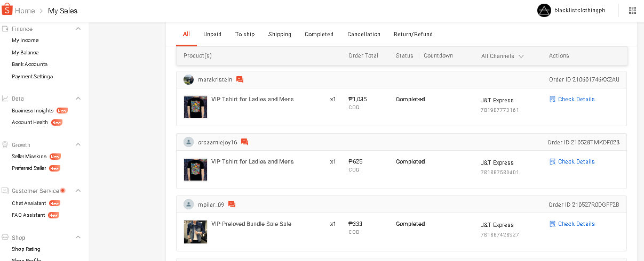Expand the All Channels dropdown
The height and width of the screenshot is (261, 644).
point(502,56)
